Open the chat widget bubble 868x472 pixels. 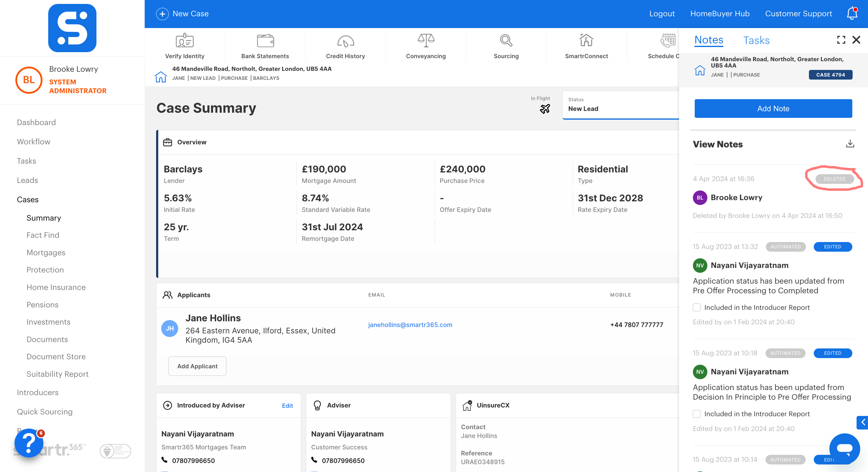click(x=844, y=448)
